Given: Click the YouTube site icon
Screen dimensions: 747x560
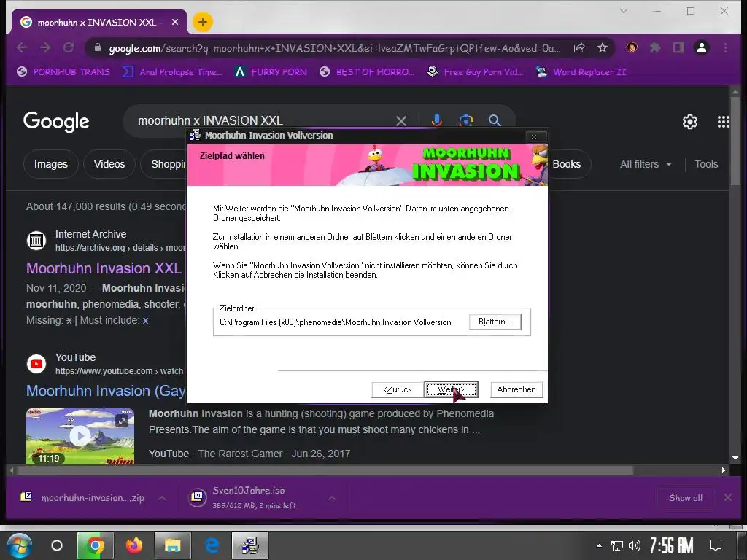Looking at the screenshot, I should pos(36,364).
